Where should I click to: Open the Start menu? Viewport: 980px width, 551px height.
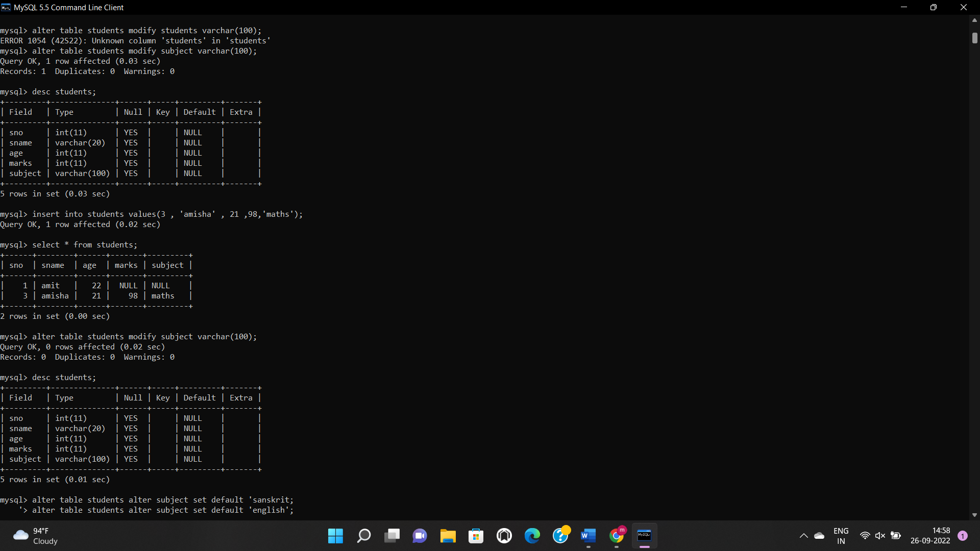tap(335, 536)
